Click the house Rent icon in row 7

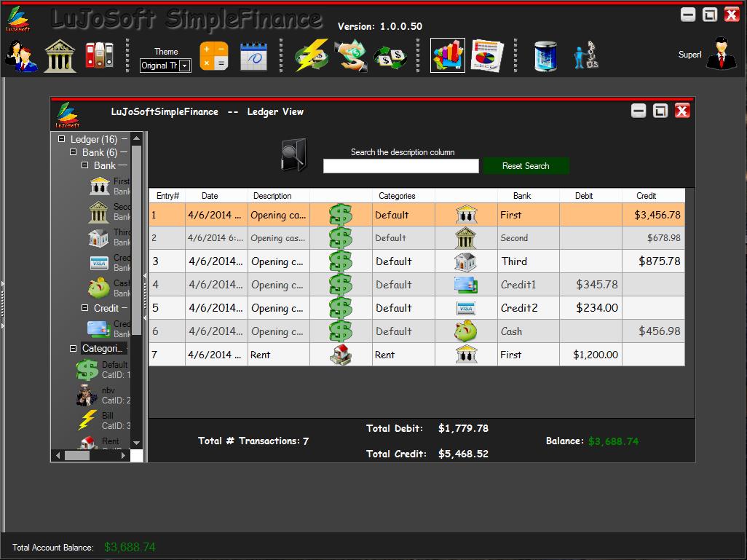[341, 355]
